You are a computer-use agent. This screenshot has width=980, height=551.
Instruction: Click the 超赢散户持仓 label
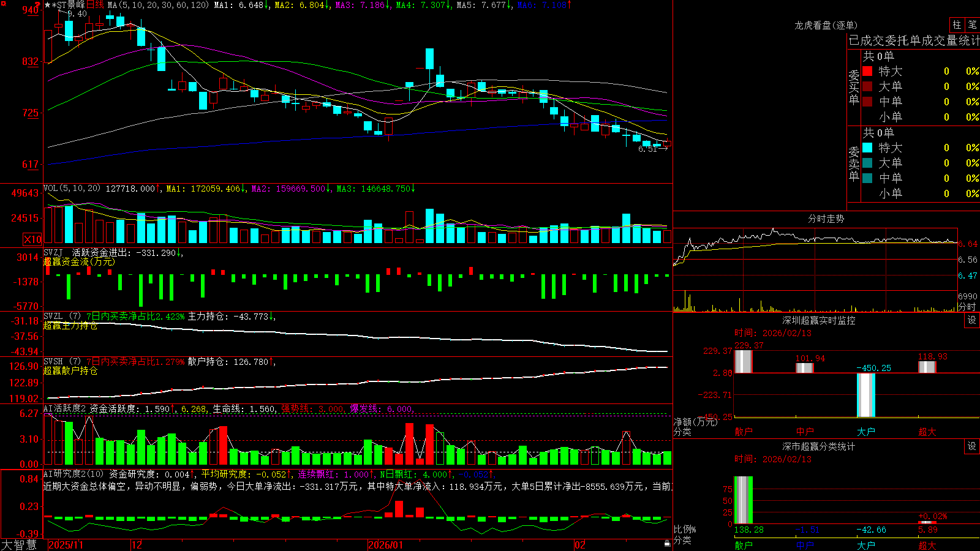(x=70, y=371)
